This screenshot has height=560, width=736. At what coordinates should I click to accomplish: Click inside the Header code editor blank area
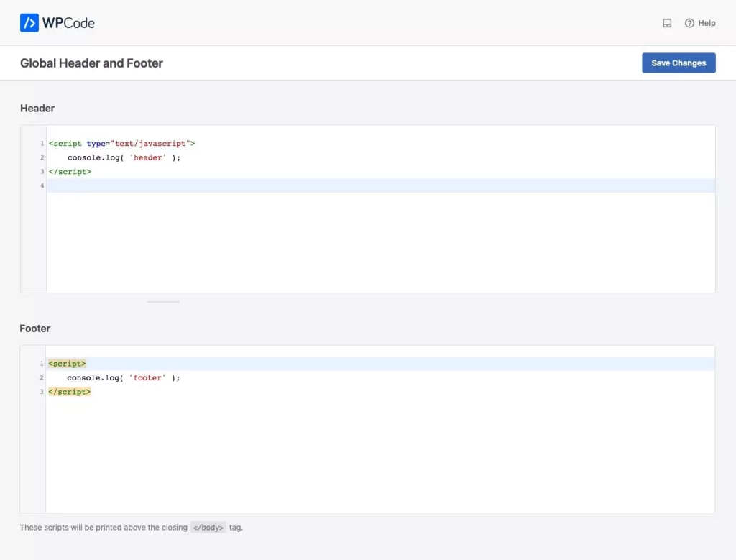380,242
